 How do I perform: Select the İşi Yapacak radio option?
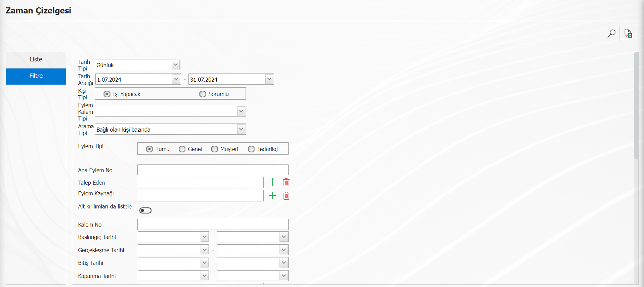[107, 94]
